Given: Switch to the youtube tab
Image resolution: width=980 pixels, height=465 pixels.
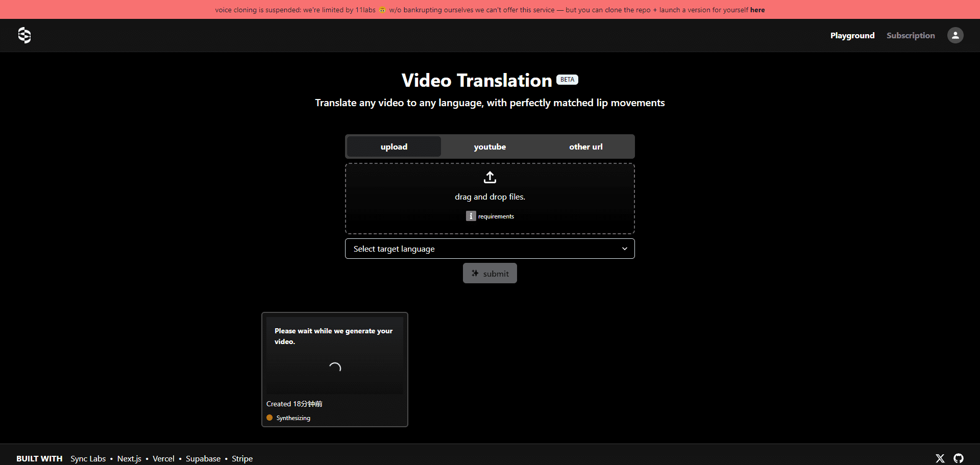Looking at the screenshot, I should point(490,146).
